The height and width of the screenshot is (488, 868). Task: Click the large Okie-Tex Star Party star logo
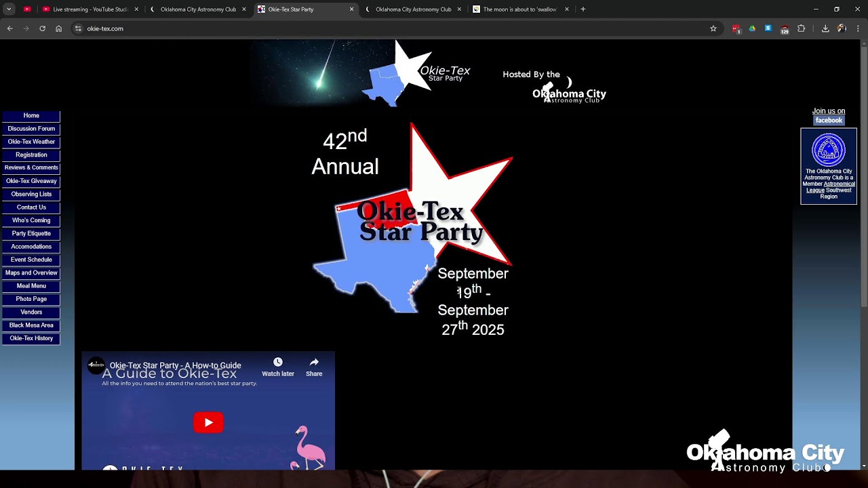tap(412, 218)
